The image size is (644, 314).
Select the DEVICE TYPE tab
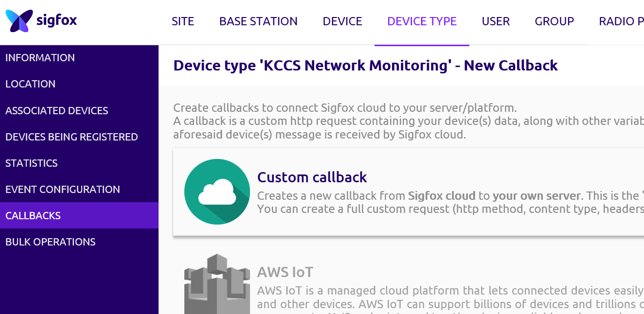(x=422, y=21)
